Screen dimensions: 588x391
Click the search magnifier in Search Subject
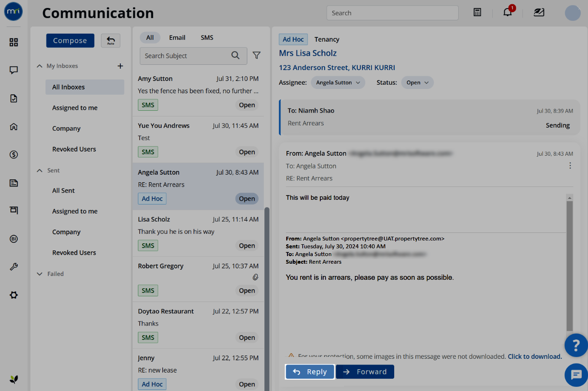pyautogui.click(x=235, y=55)
